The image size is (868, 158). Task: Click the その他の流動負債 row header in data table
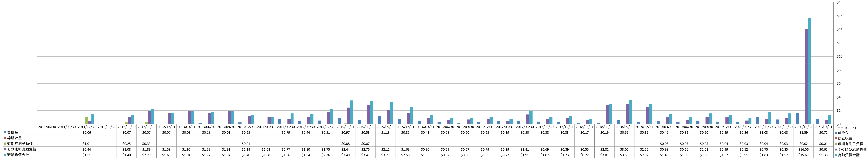pyautogui.click(x=20, y=149)
